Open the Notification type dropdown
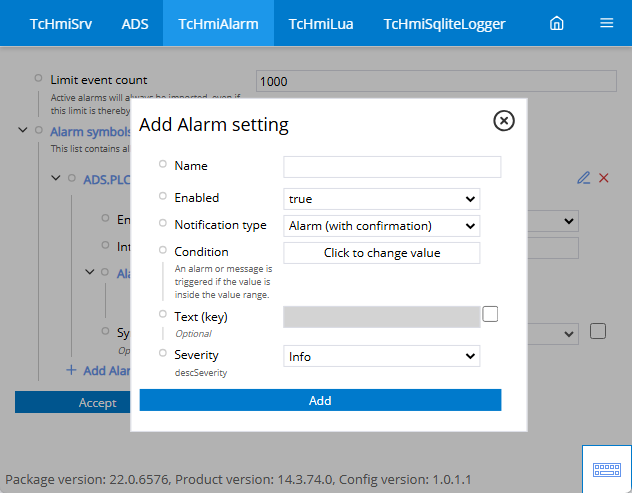632x493 pixels. point(381,226)
